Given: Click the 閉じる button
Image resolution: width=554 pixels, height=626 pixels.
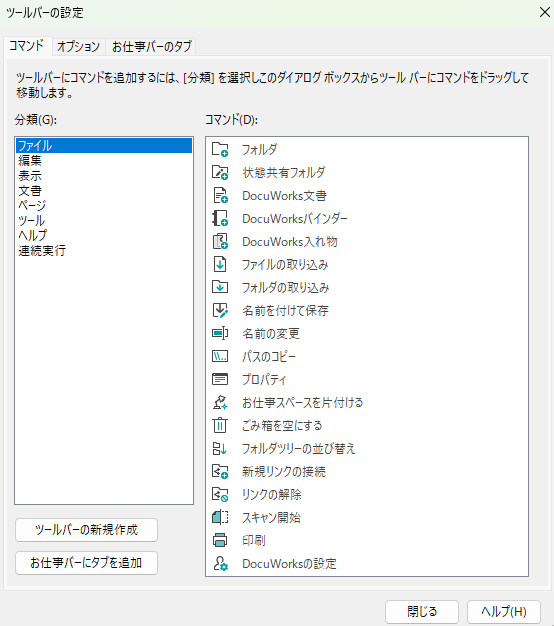Looking at the screenshot, I should pyautogui.click(x=422, y=612).
